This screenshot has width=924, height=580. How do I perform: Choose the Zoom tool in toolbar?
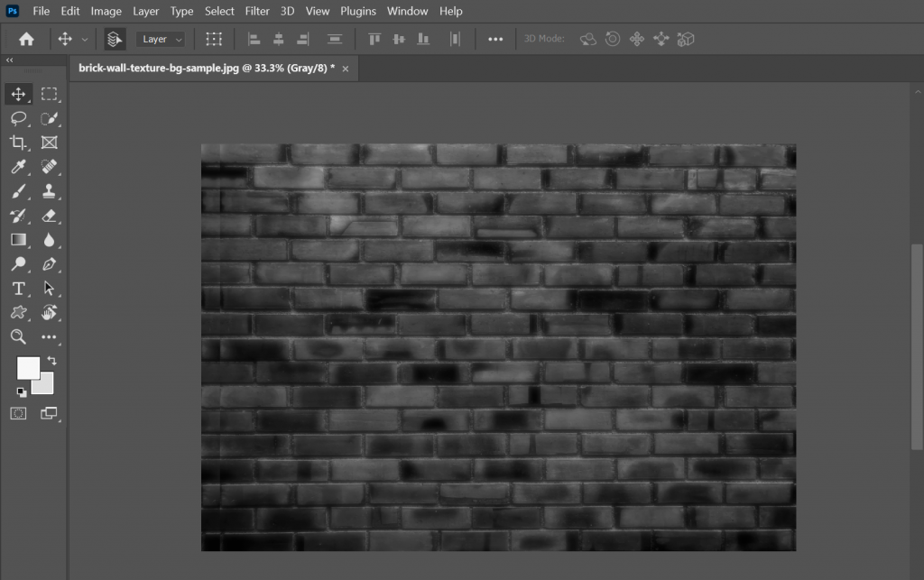tap(18, 336)
